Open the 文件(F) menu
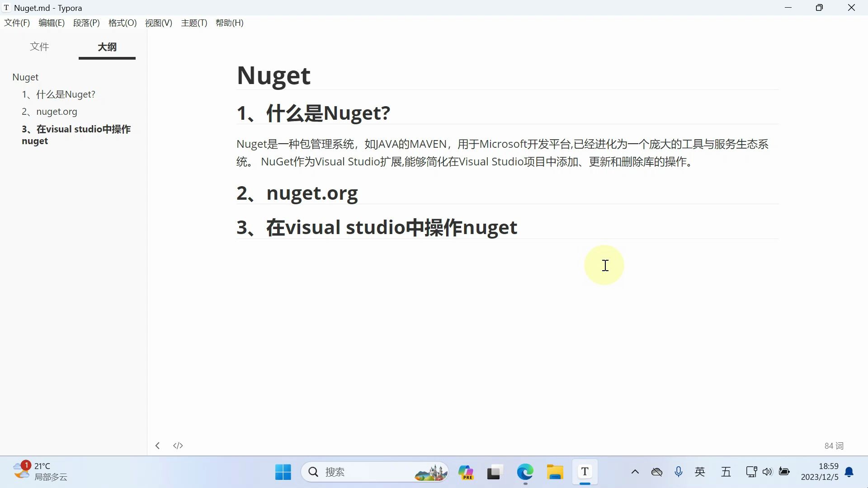 coord(17,23)
